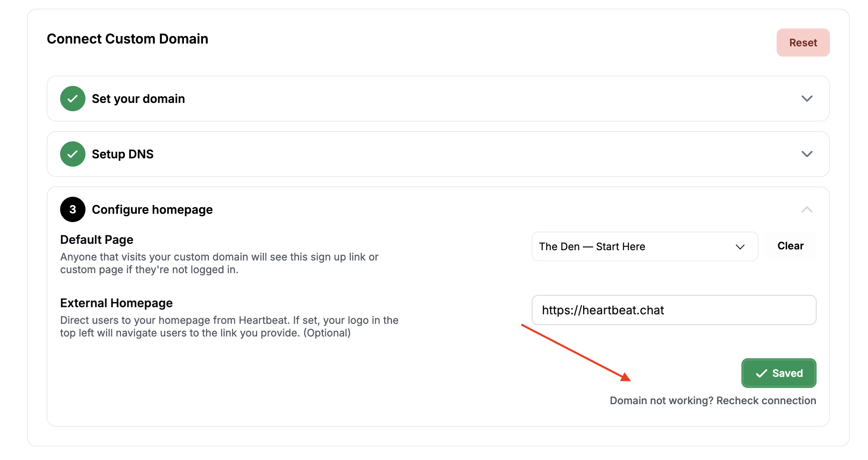The width and height of the screenshot is (868, 460).
Task: Expand the Set your domain chevron
Action: tap(807, 99)
